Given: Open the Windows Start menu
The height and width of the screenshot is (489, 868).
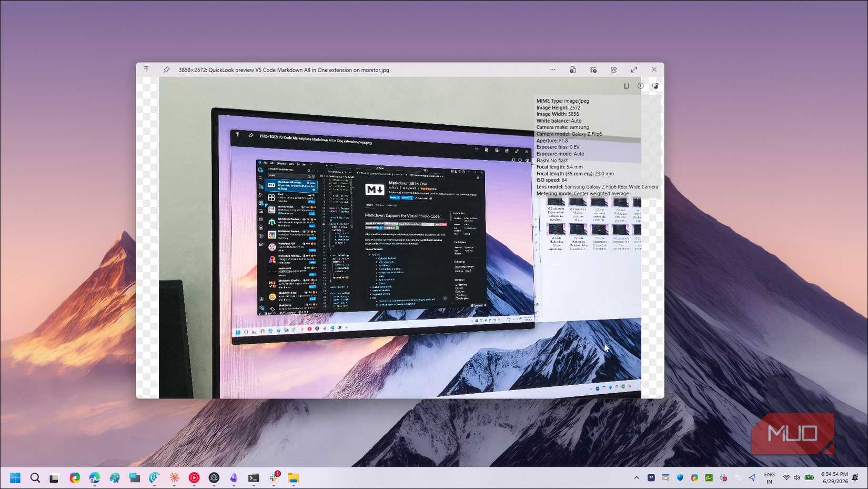Looking at the screenshot, I should tap(15, 478).
